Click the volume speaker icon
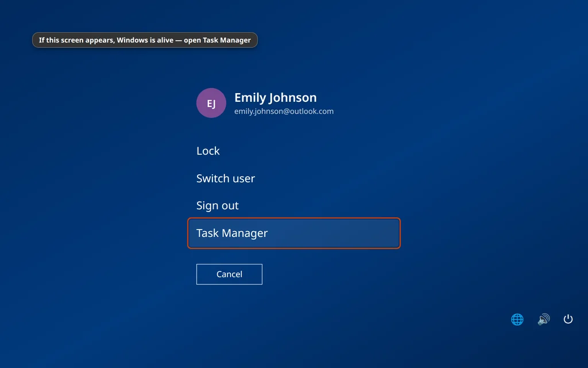588x368 pixels. (543, 319)
